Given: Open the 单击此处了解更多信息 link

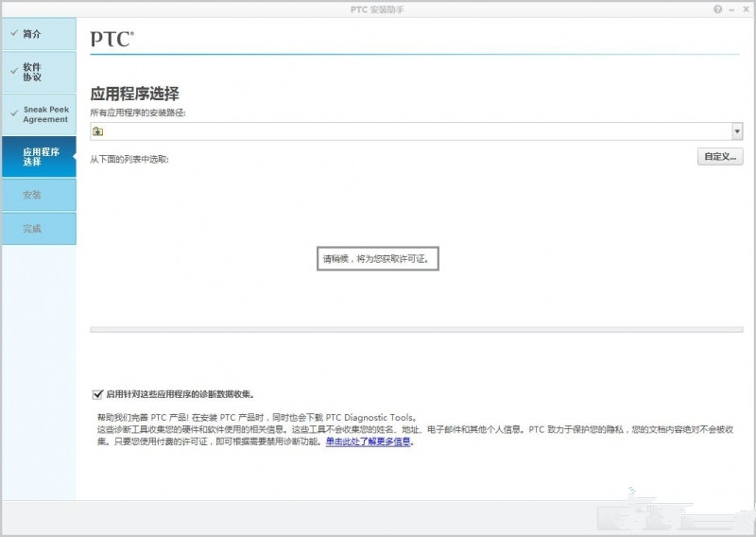Looking at the screenshot, I should [368, 441].
